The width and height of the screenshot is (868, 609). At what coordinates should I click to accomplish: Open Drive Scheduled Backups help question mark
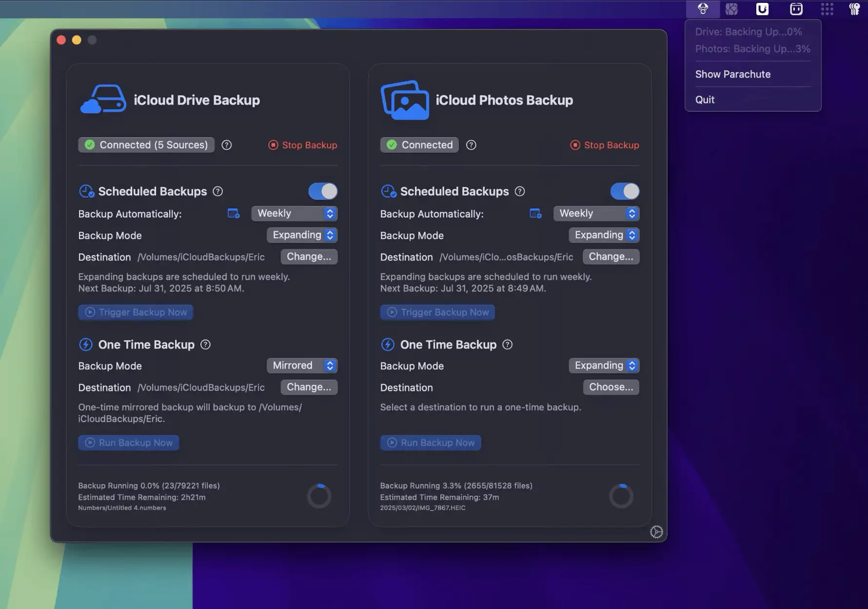tap(218, 191)
